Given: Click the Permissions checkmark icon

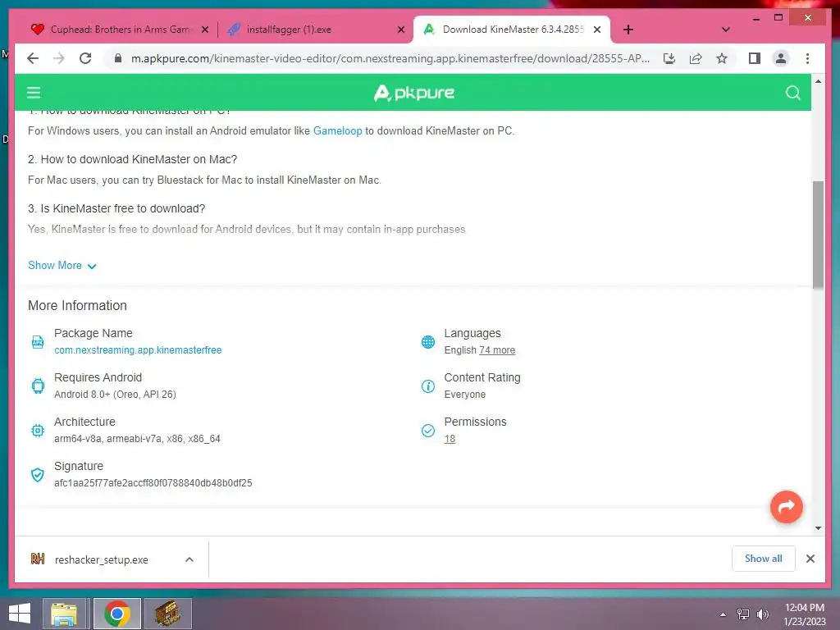Looking at the screenshot, I should point(428,430).
